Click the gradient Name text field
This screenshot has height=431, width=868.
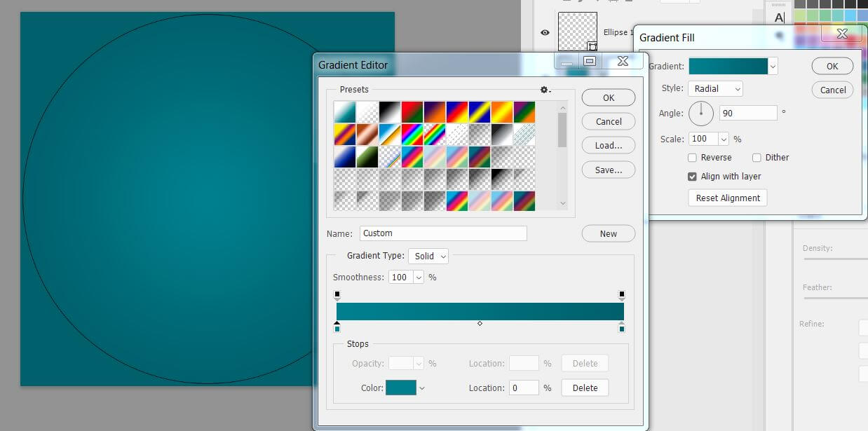[x=443, y=233]
